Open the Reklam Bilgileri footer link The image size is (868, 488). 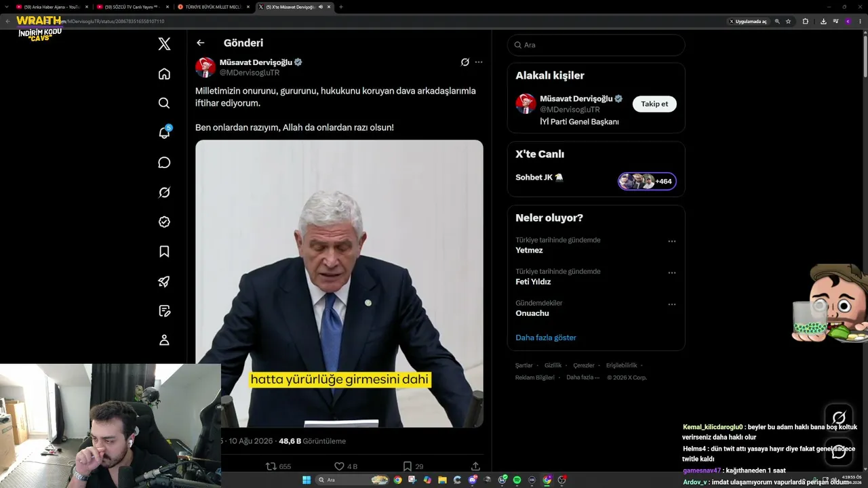point(535,378)
